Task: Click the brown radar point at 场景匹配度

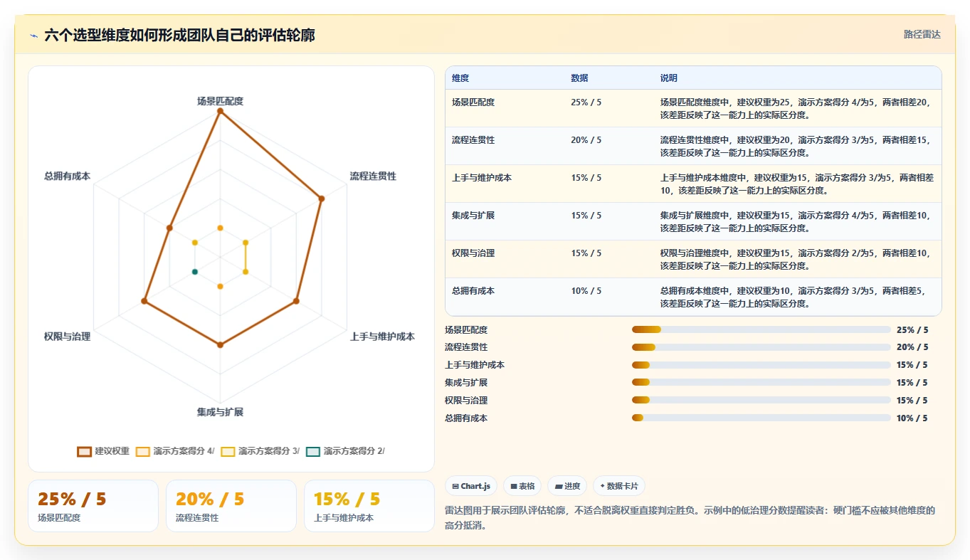Action: click(220, 111)
